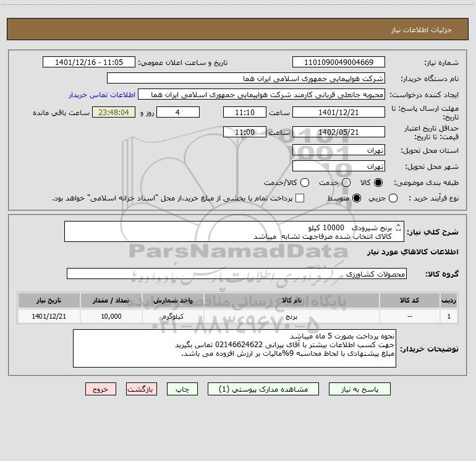Viewport: 476px width, 461px height.
Task: Click the response deadline date 1401/12/21 field
Action: tap(339, 112)
